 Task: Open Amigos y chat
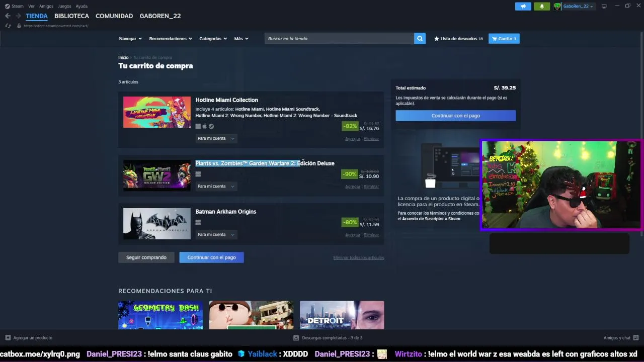(x=621, y=338)
